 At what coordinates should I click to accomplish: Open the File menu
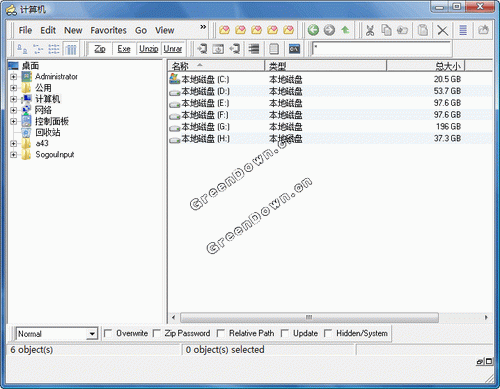(x=25, y=30)
